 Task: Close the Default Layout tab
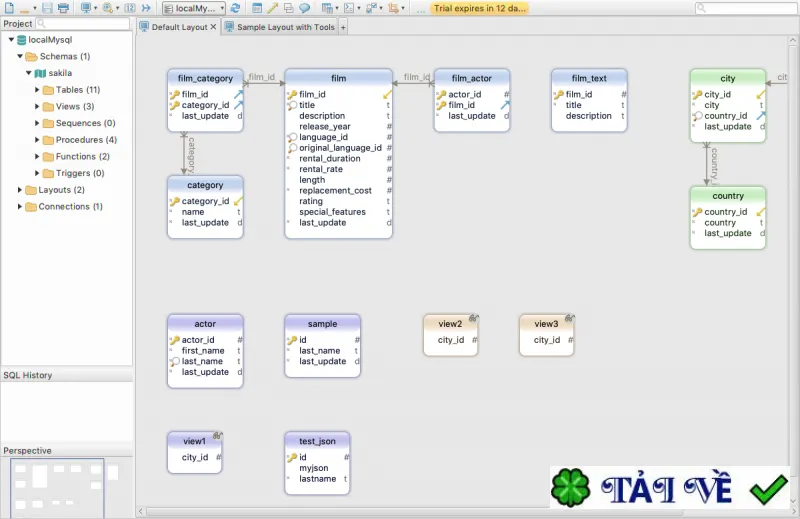(213, 27)
